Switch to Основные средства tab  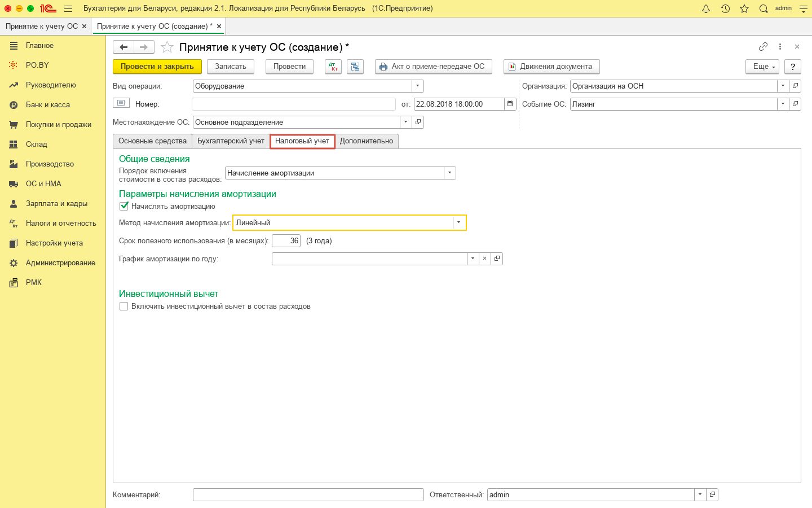(152, 141)
